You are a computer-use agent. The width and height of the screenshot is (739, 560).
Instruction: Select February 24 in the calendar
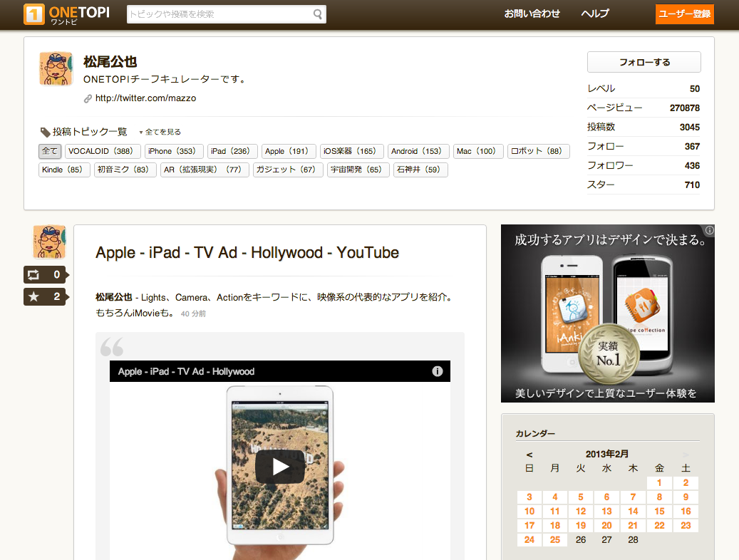529,540
